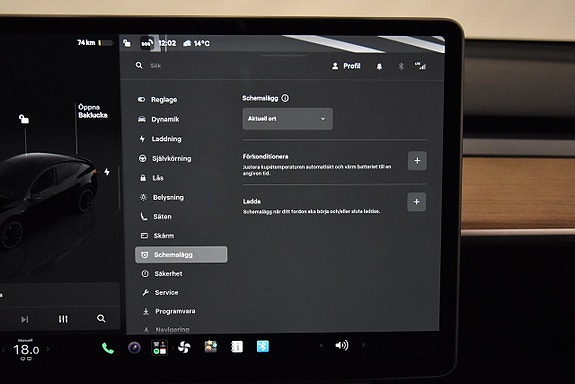Viewport: 575px width, 384px height.
Task: Open the Belysning lighting section
Action: [162, 197]
